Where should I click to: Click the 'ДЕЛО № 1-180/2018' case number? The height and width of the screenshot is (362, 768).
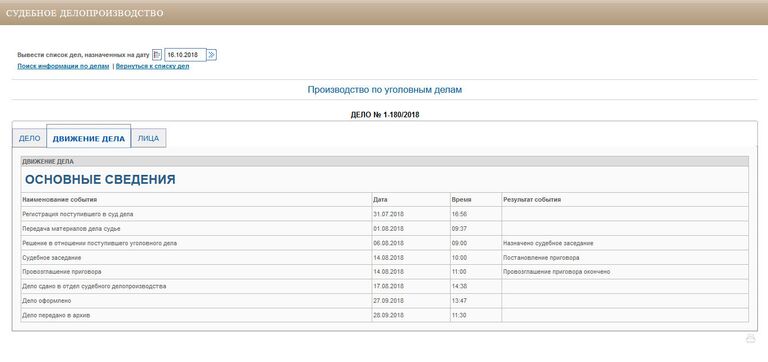385,116
